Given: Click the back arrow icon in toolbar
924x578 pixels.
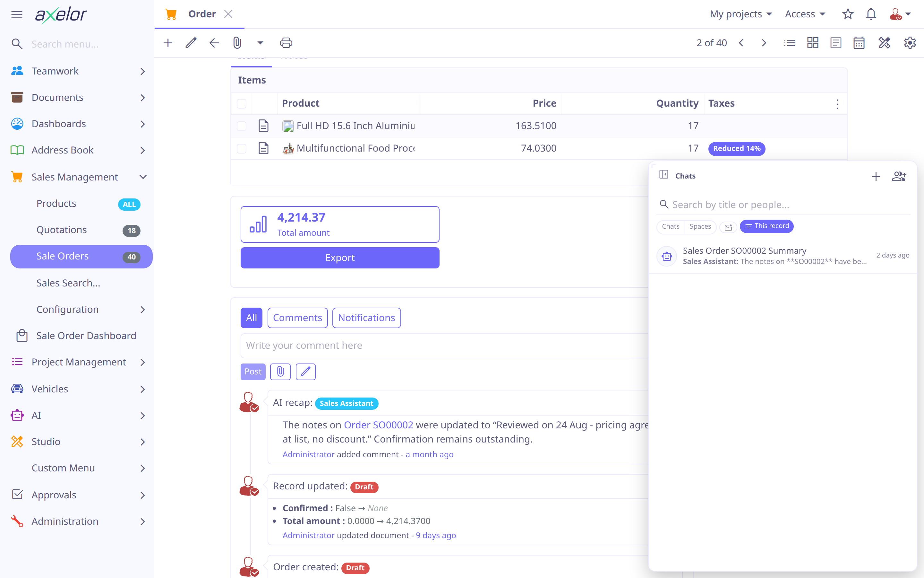Looking at the screenshot, I should [x=214, y=43].
